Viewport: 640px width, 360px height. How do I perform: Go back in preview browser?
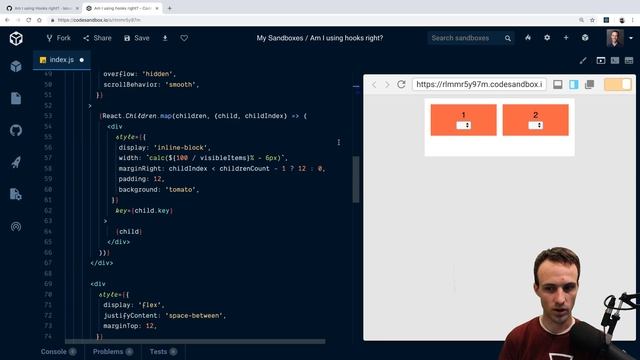[374, 84]
